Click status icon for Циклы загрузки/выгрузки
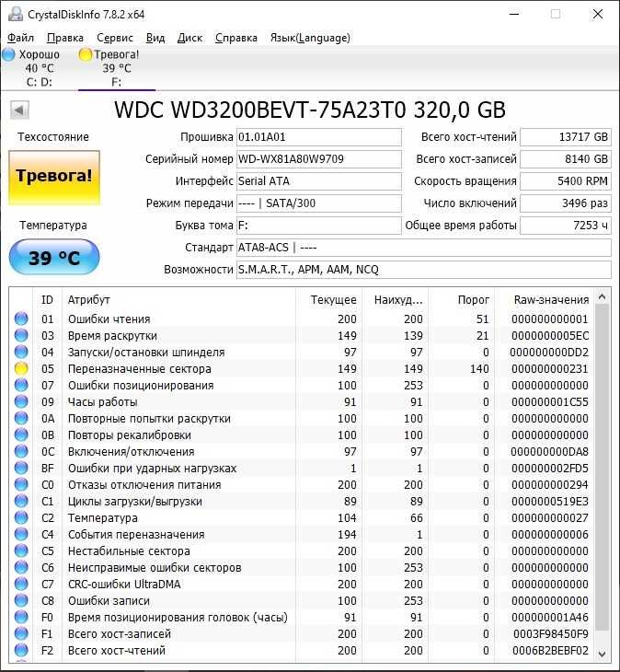 21,501
